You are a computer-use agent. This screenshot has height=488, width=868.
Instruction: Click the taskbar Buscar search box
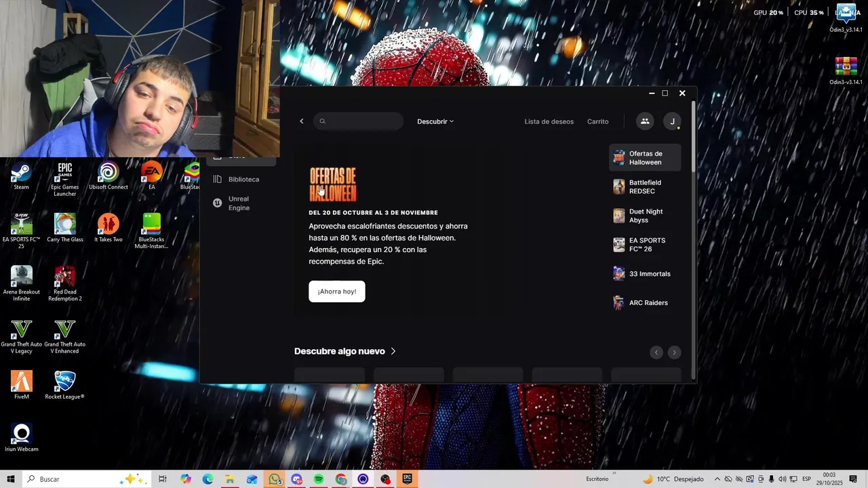coord(87,479)
